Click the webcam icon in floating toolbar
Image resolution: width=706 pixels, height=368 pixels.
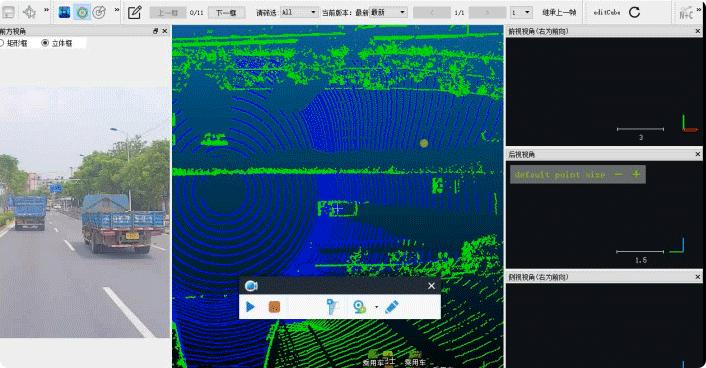click(x=359, y=307)
